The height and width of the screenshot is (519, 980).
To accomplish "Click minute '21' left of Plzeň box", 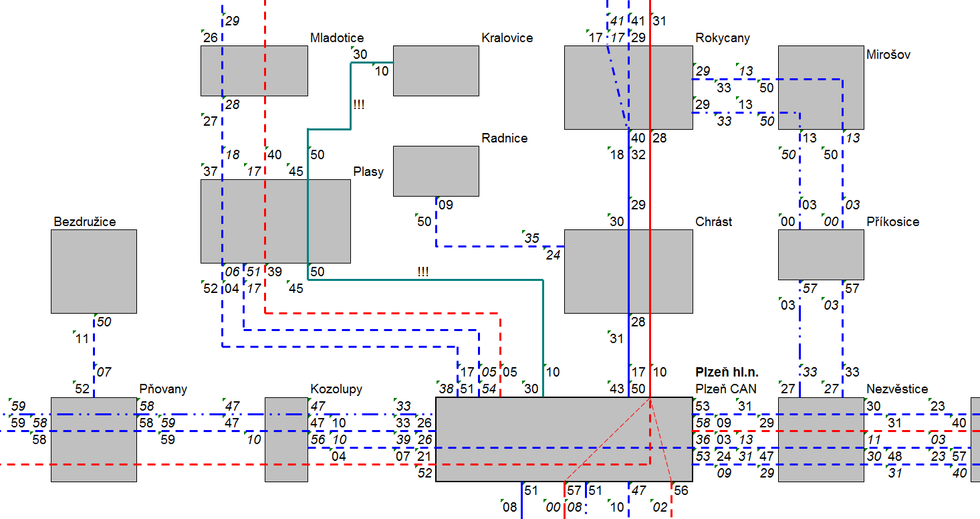I will pos(424,456).
